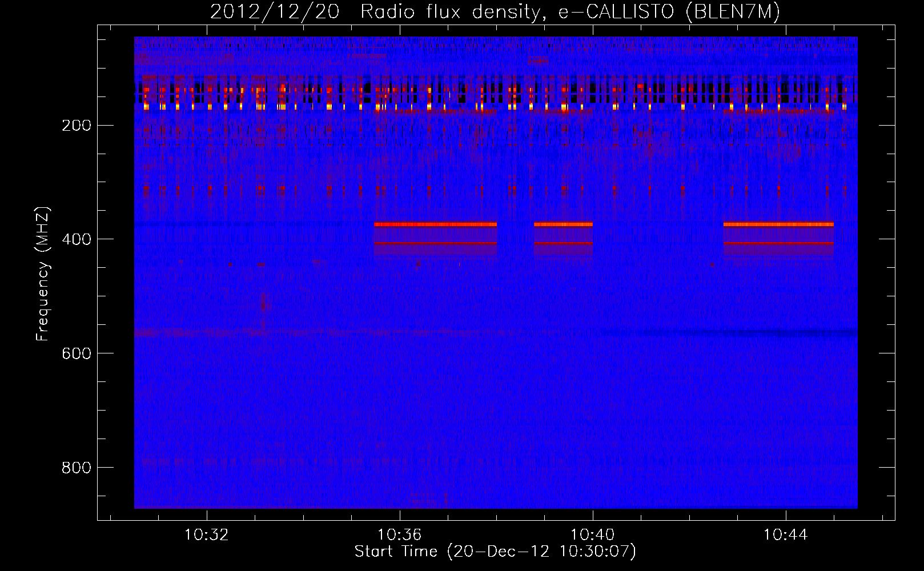Click the 600 frequency tick label
Image resolution: width=924 pixels, height=571 pixels.
pos(77,353)
